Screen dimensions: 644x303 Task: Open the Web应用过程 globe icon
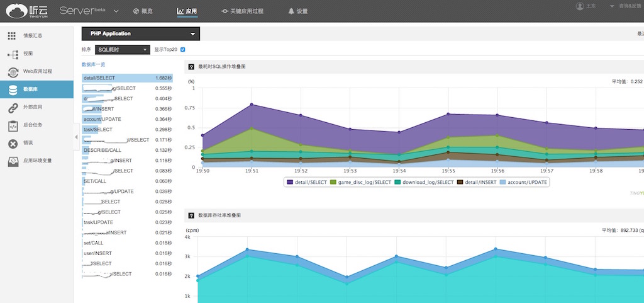click(13, 72)
